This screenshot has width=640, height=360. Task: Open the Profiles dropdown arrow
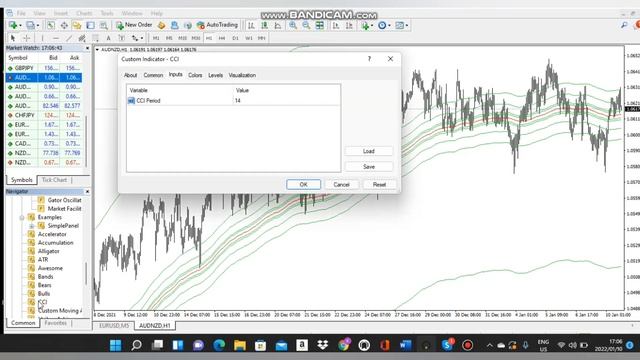click(x=38, y=26)
